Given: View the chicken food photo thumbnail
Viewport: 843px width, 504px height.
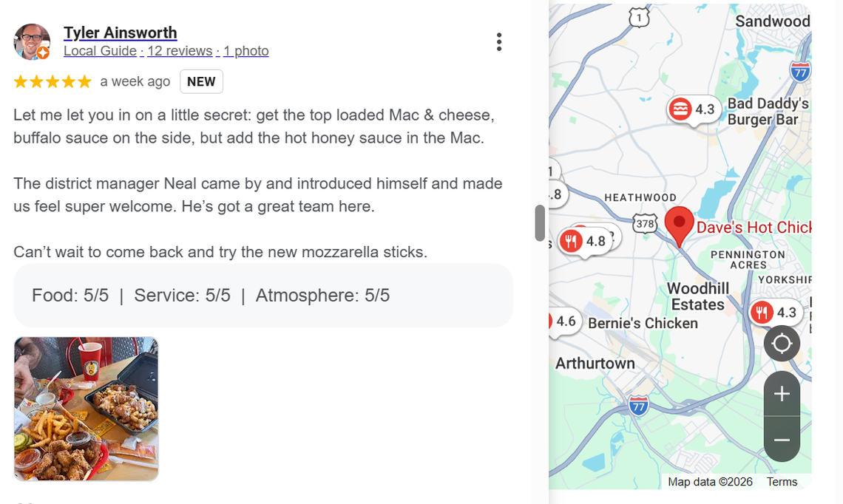Looking at the screenshot, I should [x=86, y=409].
